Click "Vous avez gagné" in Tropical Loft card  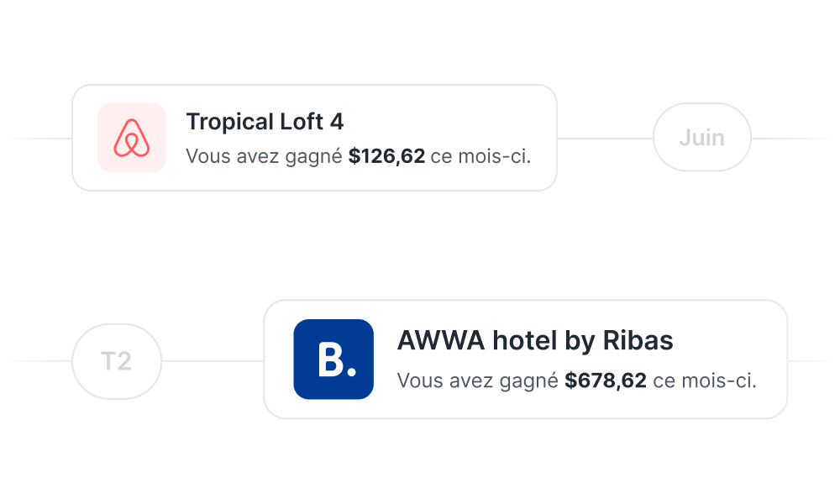coord(264,156)
